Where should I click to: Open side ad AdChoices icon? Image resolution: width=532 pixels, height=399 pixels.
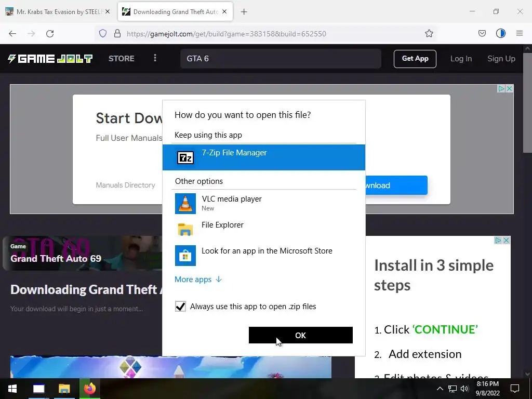click(498, 240)
